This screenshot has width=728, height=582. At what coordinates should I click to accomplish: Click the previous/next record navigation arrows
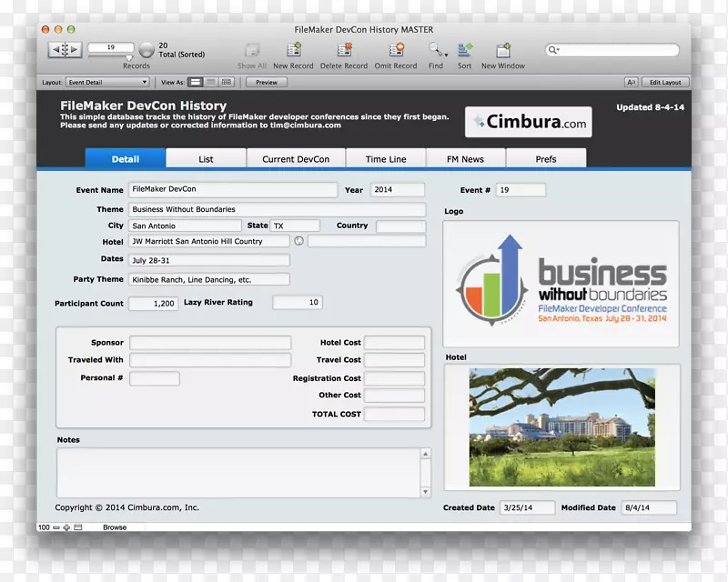[x=66, y=50]
